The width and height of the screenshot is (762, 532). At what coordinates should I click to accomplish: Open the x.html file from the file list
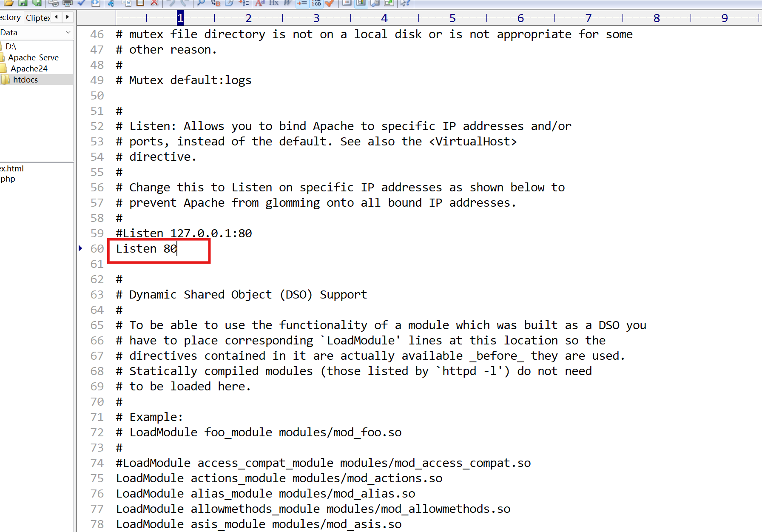click(12, 168)
